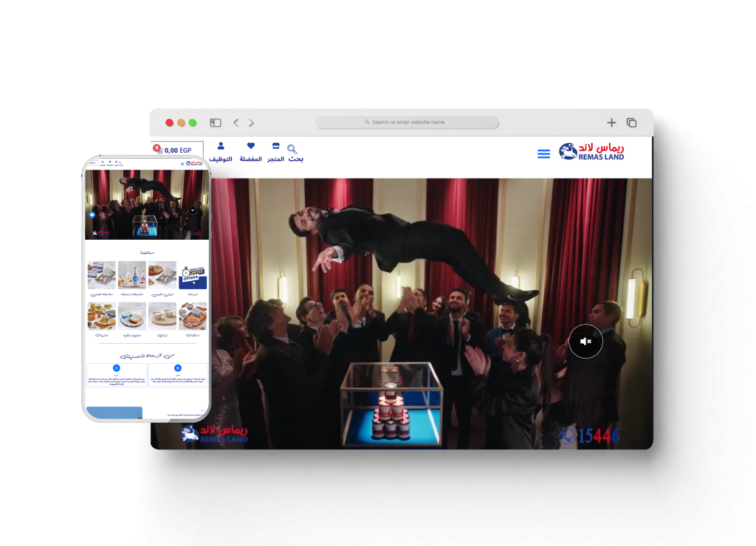The image size is (756, 546).
Task: Click the Remas Land logo in header
Action: click(x=591, y=151)
